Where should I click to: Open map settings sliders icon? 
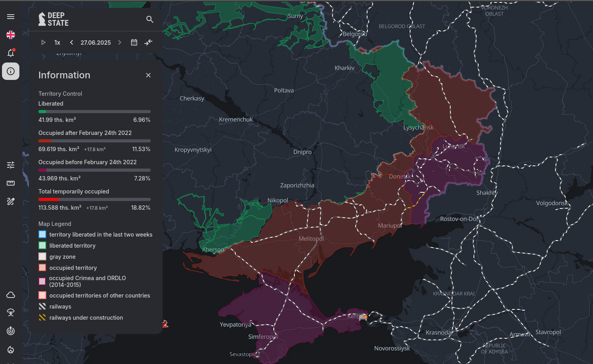[11, 165]
